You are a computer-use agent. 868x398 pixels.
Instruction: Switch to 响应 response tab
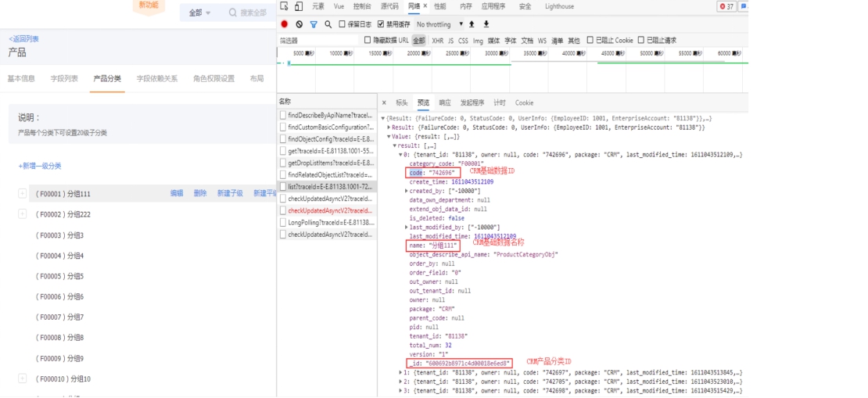444,102
